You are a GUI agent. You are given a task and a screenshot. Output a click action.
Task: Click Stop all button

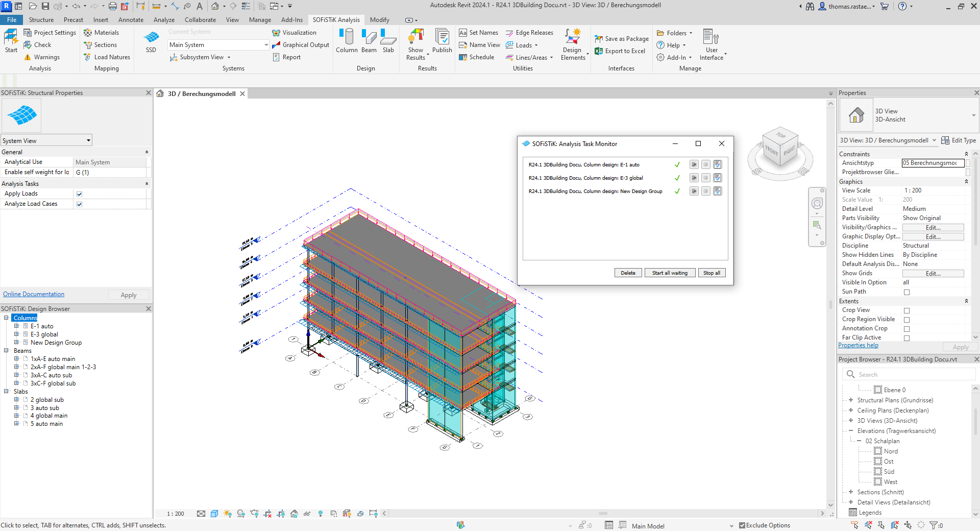point(712,273)
